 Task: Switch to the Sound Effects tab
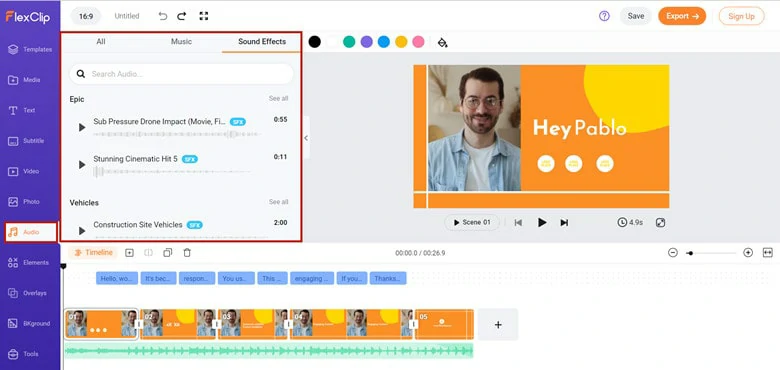coord(262,42)
